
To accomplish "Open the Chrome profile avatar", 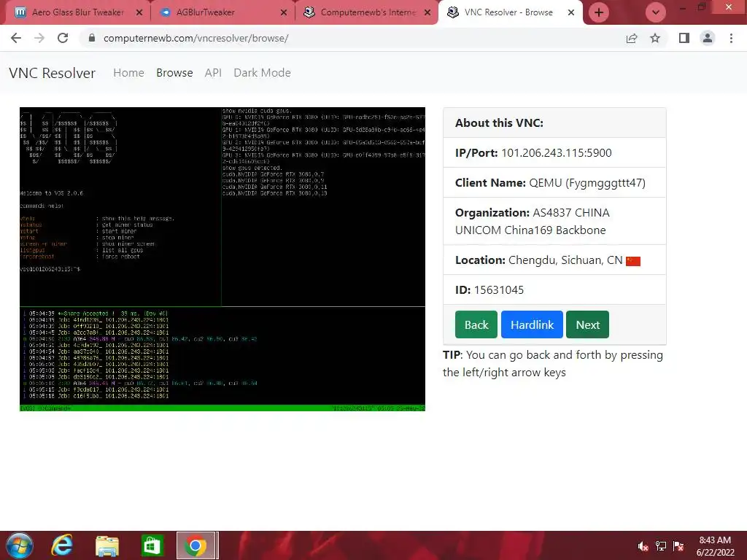I will point(708,38).
